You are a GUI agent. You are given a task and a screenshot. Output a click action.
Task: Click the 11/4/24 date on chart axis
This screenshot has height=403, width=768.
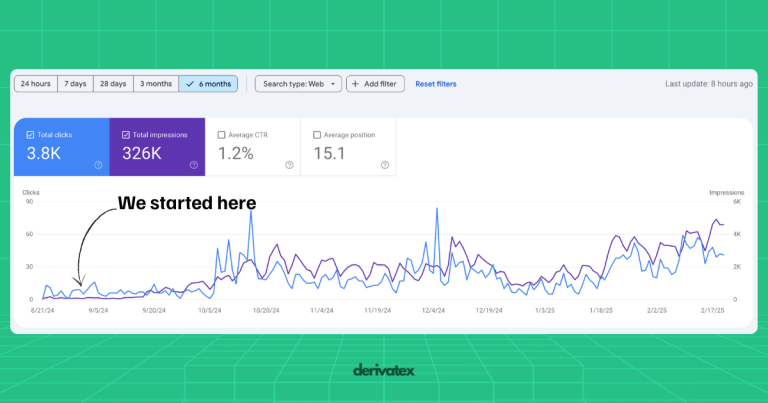(x=322, y=310)
